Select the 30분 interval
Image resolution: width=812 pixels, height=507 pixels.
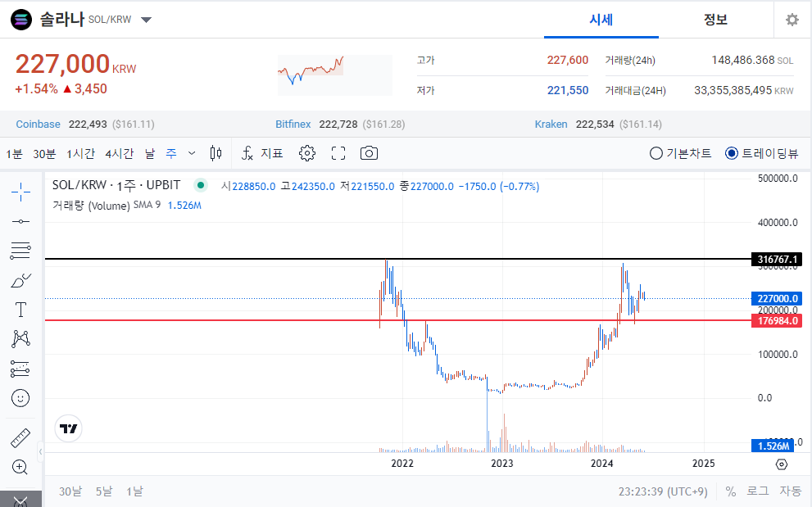44,154
